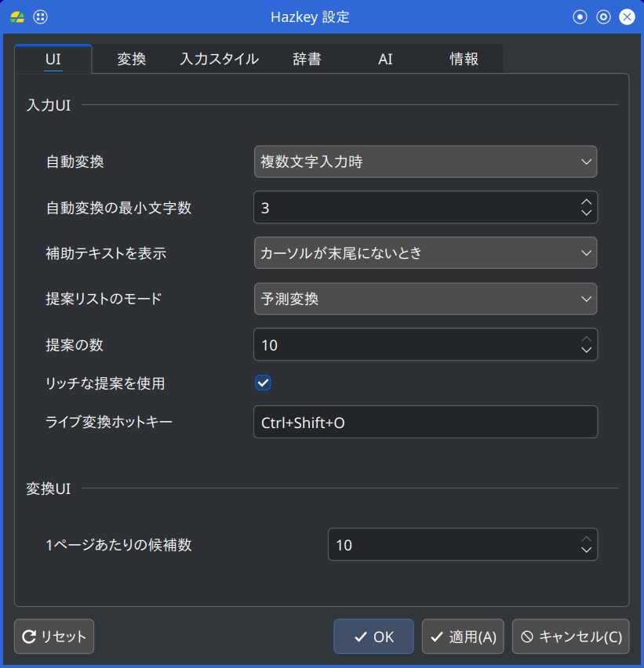Open the 変換 tab
The image size is (644, 668).
tap(131, 59)
